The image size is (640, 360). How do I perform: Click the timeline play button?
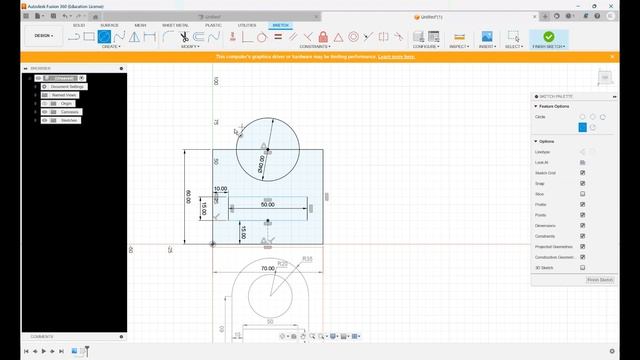(x=44, y=351)
